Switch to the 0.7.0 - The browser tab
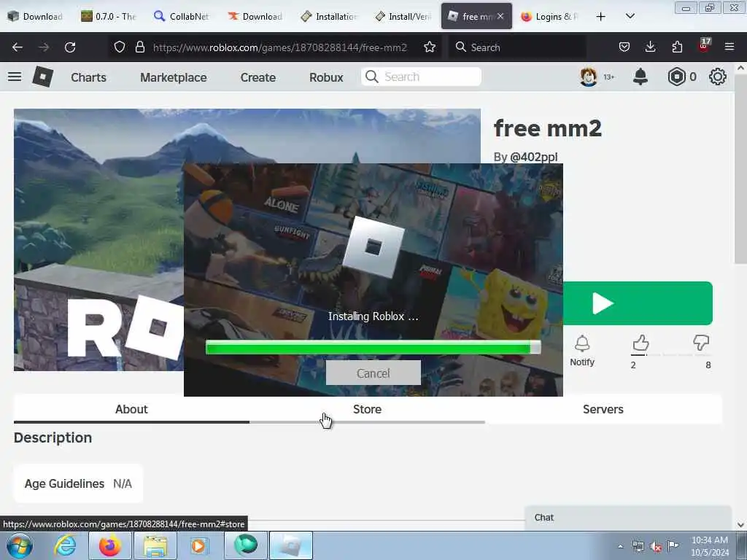The height and width of the screenshot is (560, 747). click(x=109, y=16)
